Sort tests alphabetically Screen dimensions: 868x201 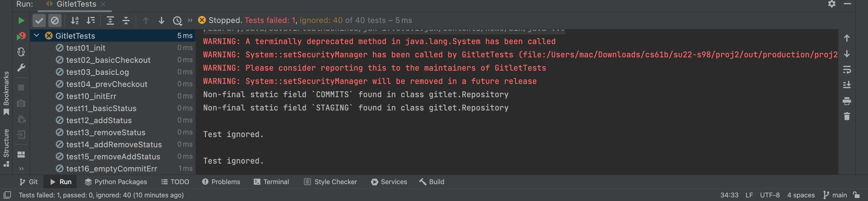pyautogui.click(x=74, y=21)
